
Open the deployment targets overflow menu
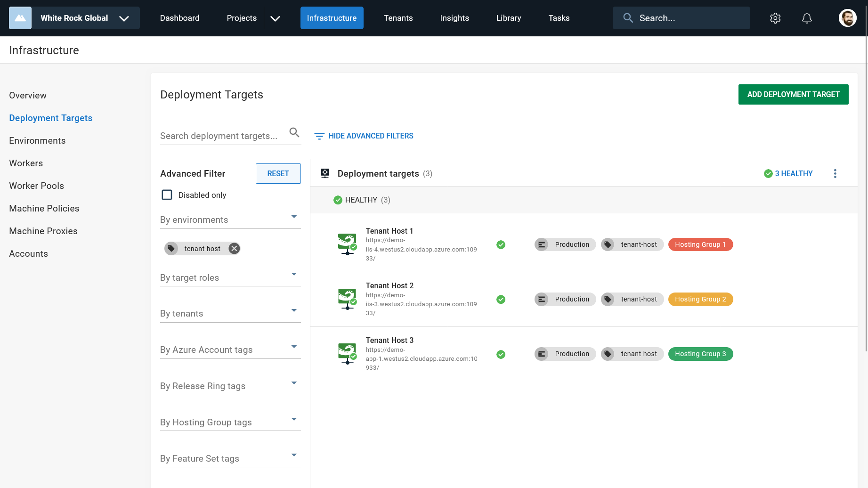pos(835,173)
